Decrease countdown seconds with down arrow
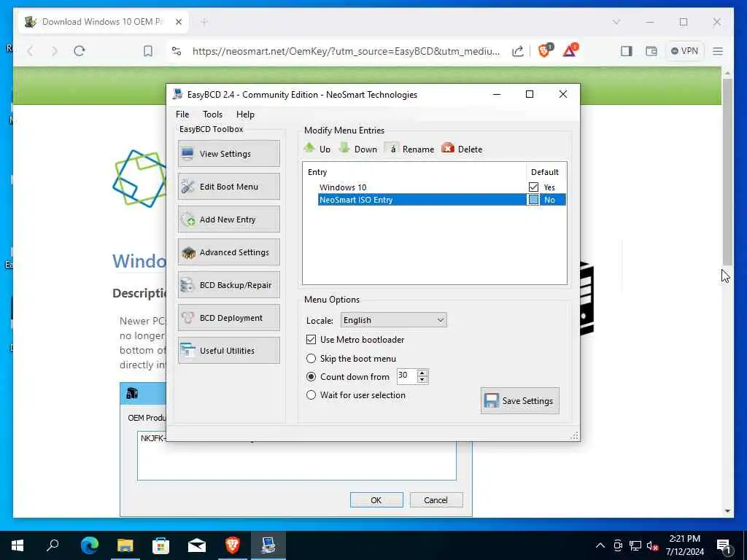The width and height of the screenshot is (747, 560). tap(422, 379)
